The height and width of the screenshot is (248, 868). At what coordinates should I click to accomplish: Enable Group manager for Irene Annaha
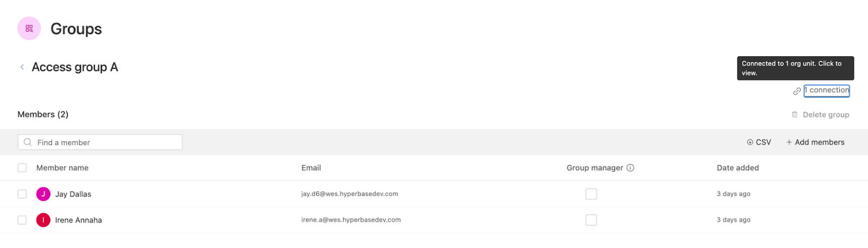[x=591, y=220]
